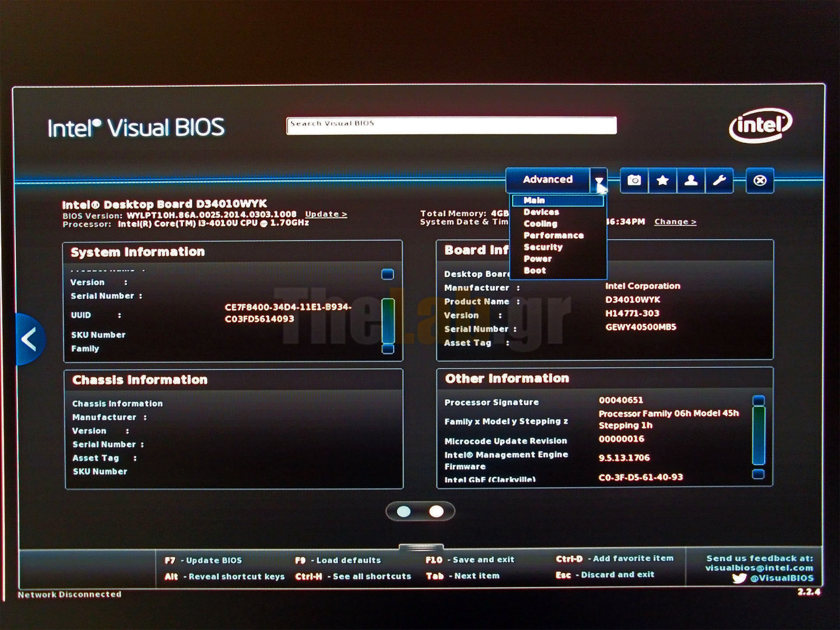The image size is (840, 630).
Task: Select the first page indicator dot
Action: tap(403, 511)
